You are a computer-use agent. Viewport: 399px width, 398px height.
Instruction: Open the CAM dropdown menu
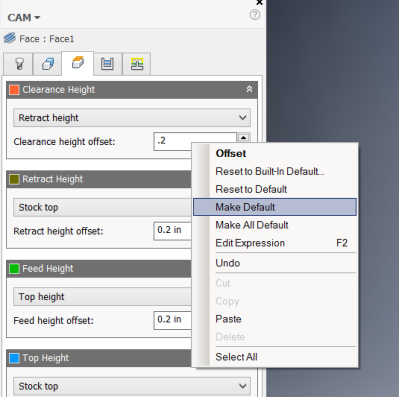click(x=24, y=17)
